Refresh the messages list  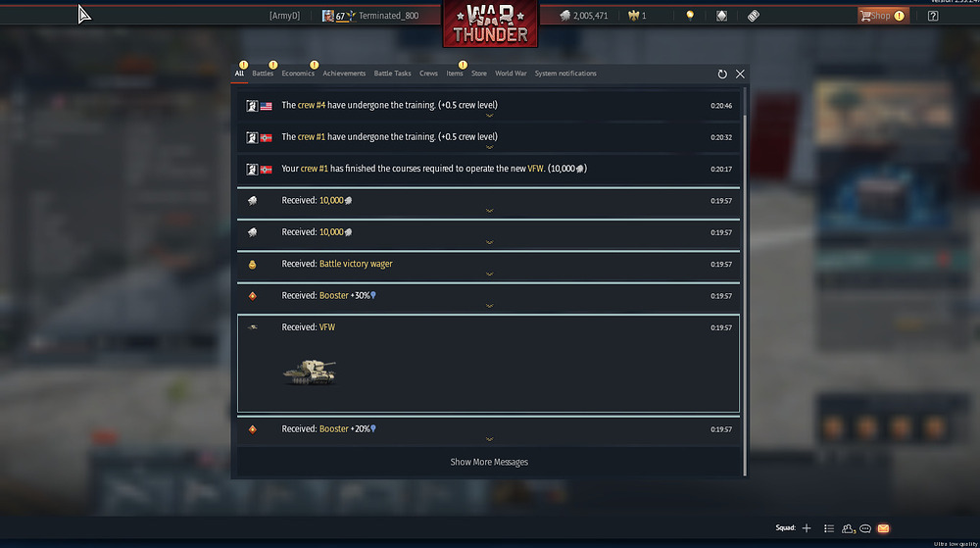click(x=722, y=74)
